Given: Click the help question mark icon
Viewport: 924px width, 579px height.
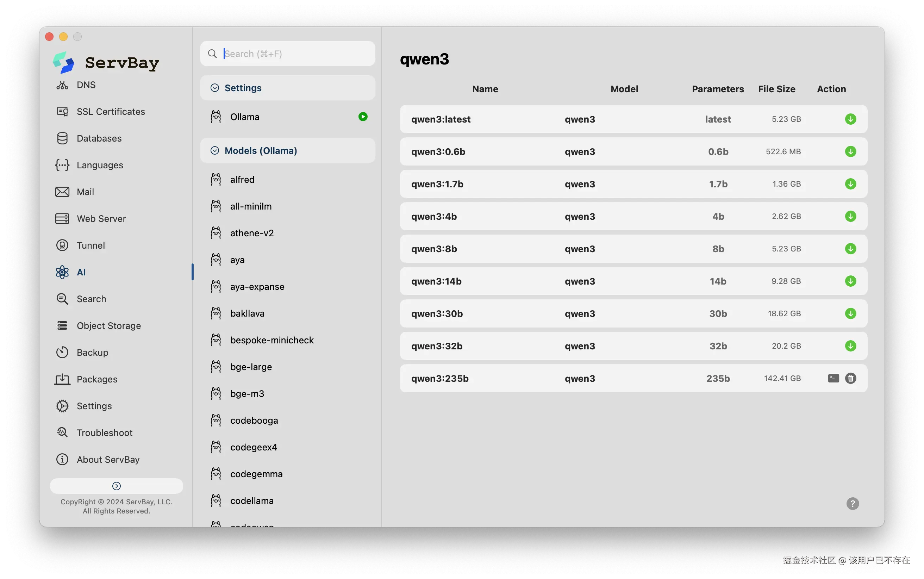Looking at the screenshot, I should (853, 504).
